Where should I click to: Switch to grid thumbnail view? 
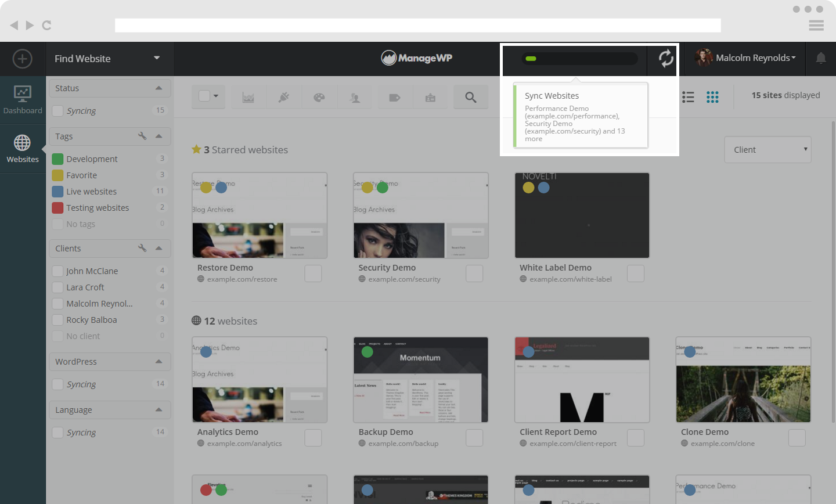[712, 97]
